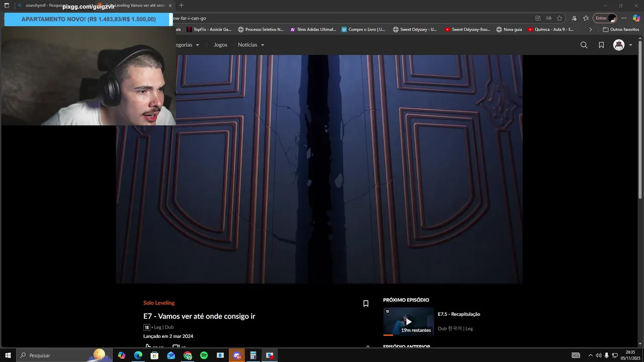The width and height of the screenshot is (644, 362).
Task: Expand account menu arrow beside avatar
Action: coord(630,45)
